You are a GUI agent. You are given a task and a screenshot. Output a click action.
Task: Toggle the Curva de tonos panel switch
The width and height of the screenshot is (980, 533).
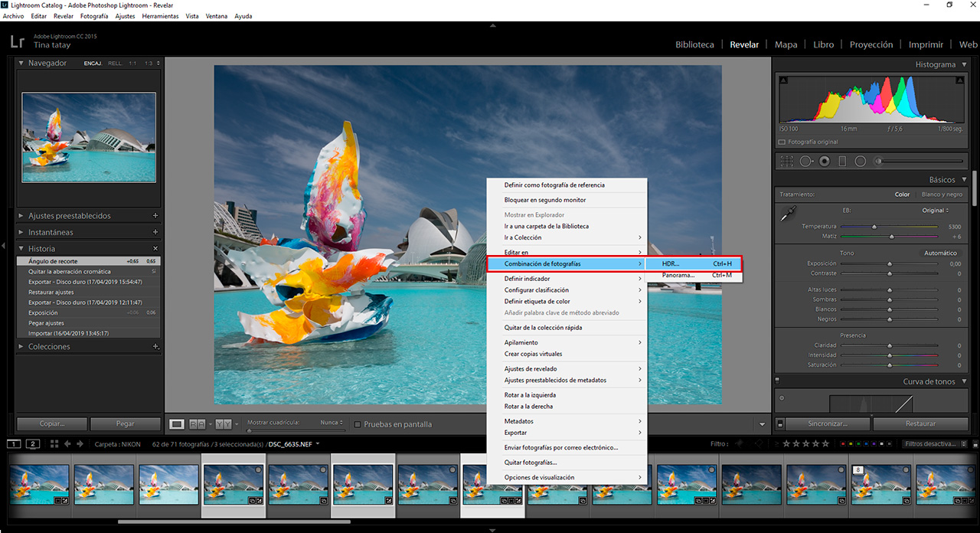(x=777, y=381)
